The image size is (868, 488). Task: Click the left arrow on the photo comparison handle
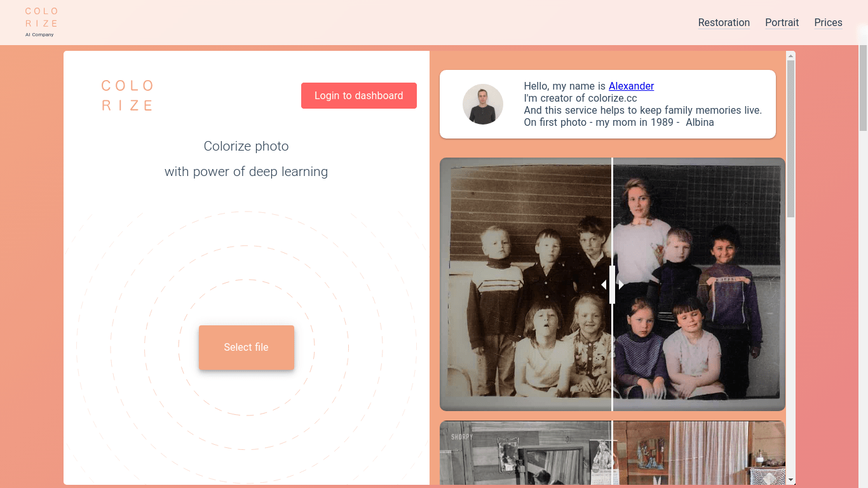[x=604, y=285]
